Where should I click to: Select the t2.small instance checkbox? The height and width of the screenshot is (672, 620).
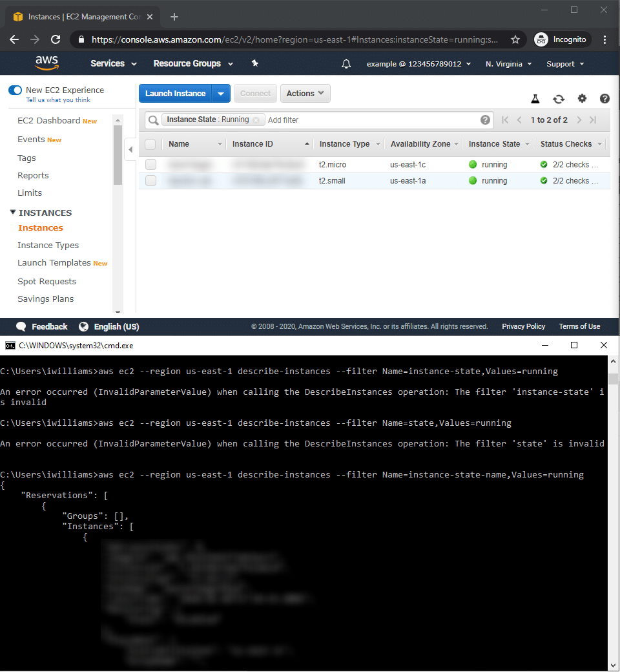coord(150,181)
